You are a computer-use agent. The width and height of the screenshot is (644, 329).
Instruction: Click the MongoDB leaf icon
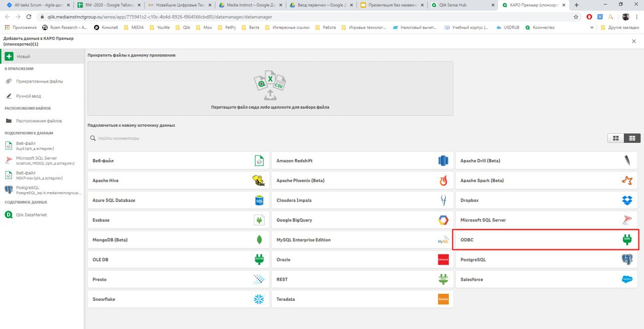[x=259, y=240]
